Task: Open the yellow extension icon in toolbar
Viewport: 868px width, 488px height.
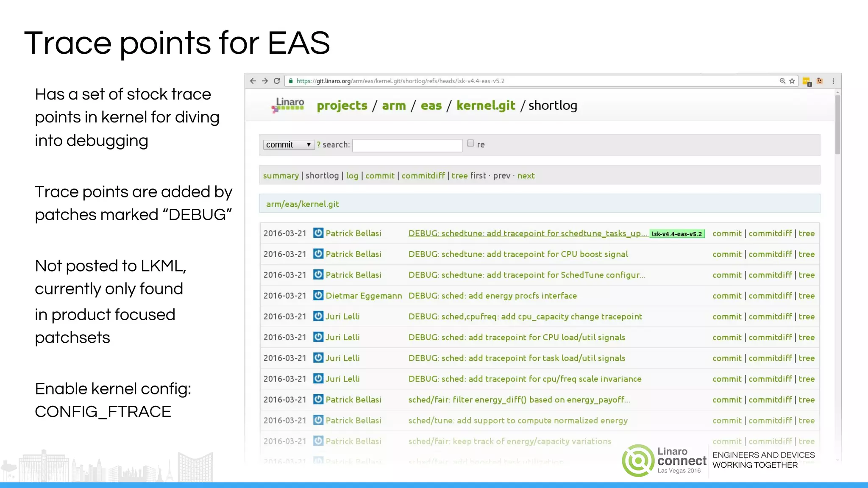Action: coord(807,81)
